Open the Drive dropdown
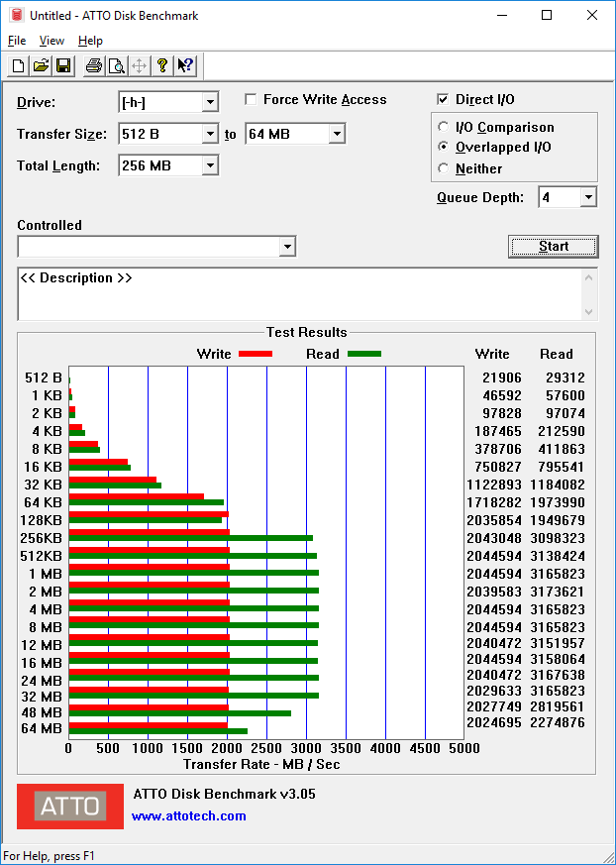The image size is (616, 865). [x=210, y=103]
